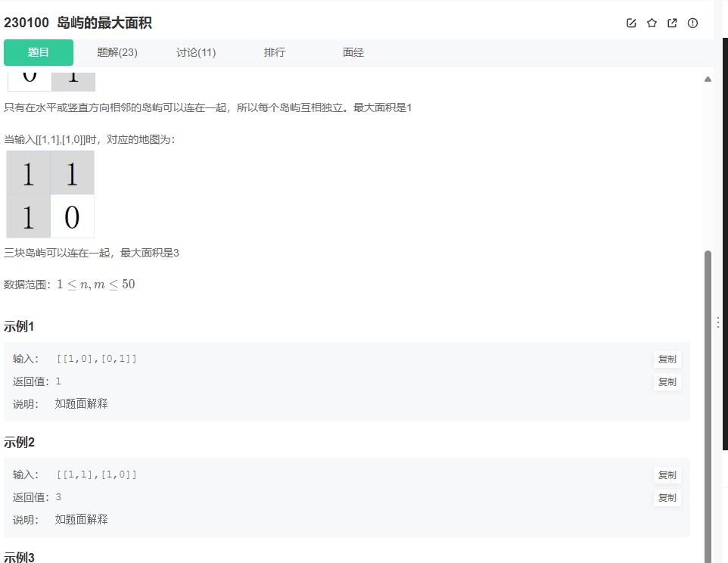Switch to the 题解(23) tab
Viewport: 728px width, 563px height.
(x=117, y=52)
